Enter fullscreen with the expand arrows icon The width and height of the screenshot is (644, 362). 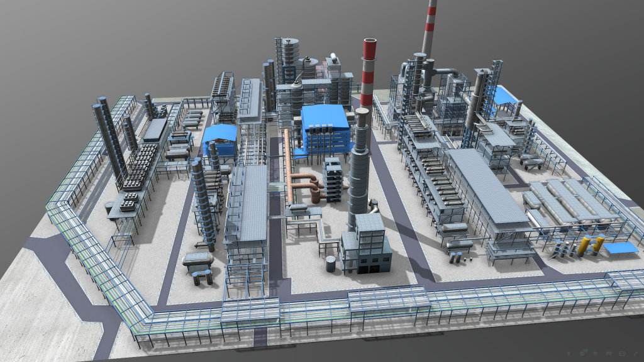(635, 354)
